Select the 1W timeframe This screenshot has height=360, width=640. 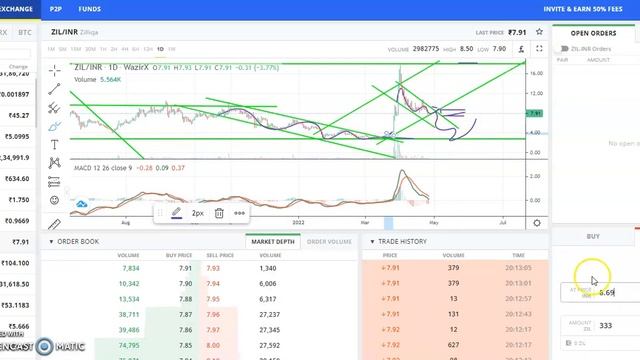click(x=172, y=49)
